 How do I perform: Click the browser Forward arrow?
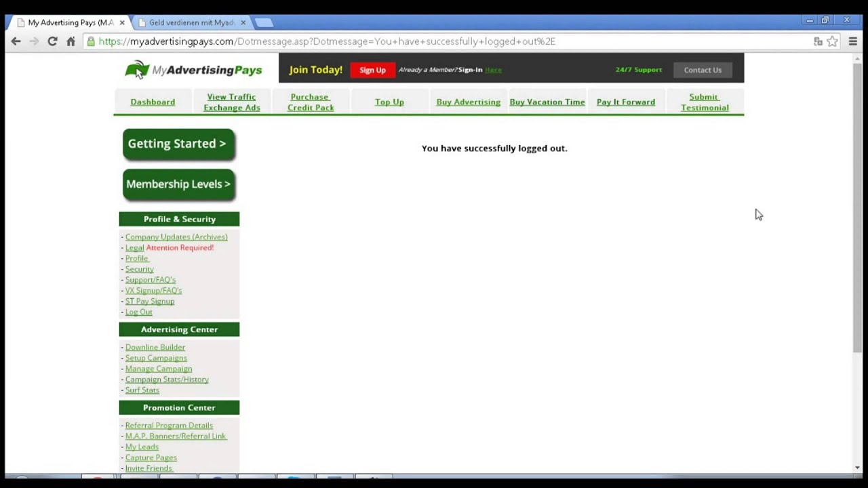pos(34,41)
